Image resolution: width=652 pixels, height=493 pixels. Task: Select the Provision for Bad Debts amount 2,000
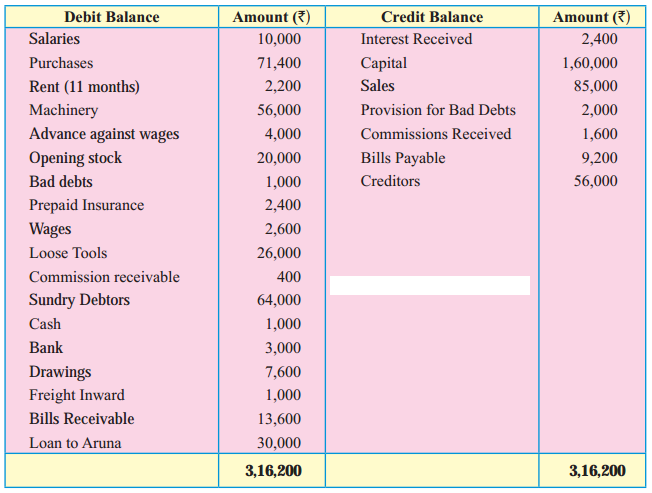click(599, 110)
